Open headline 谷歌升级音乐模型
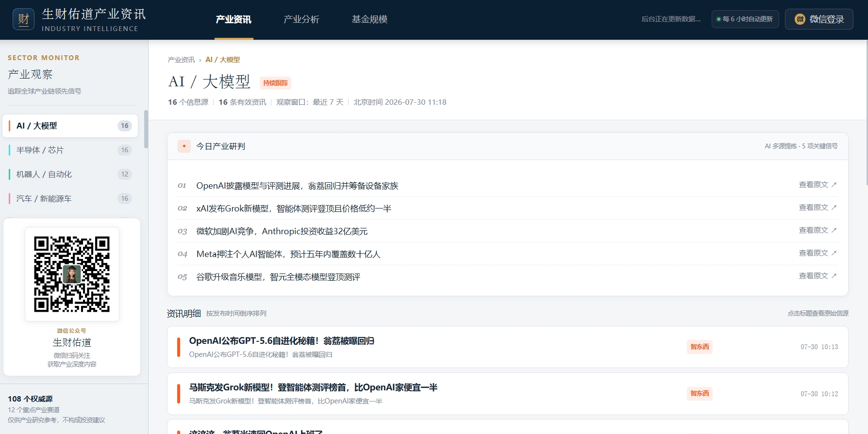868x434 pixels. tap(278, 277)
